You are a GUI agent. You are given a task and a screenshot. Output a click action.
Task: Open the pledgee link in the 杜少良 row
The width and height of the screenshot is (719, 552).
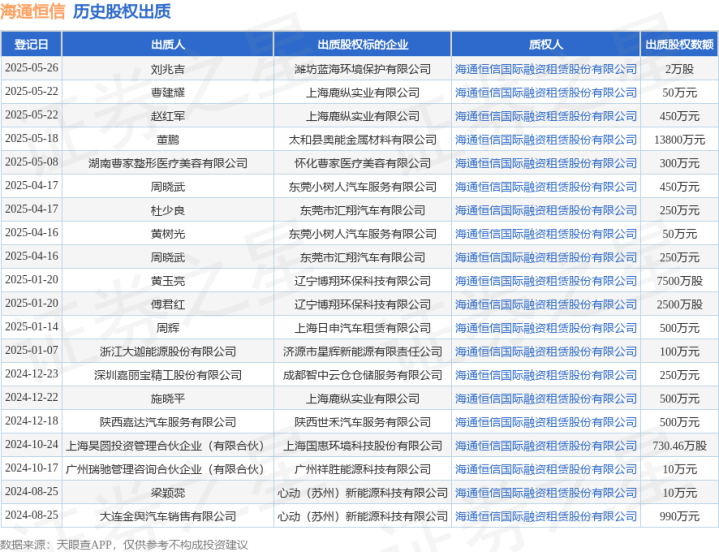tap(546, 210)
